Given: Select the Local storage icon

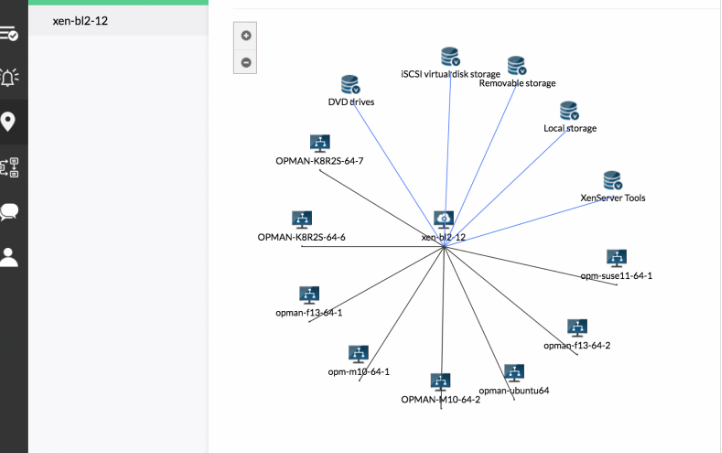Looking at the screenshot, I should pos(569,110).
